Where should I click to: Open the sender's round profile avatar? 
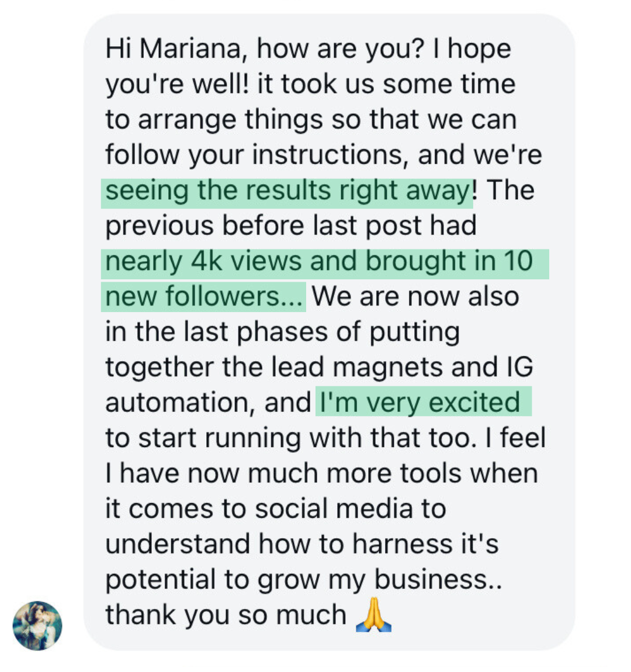pyautogui.click(x=37, y=626)
